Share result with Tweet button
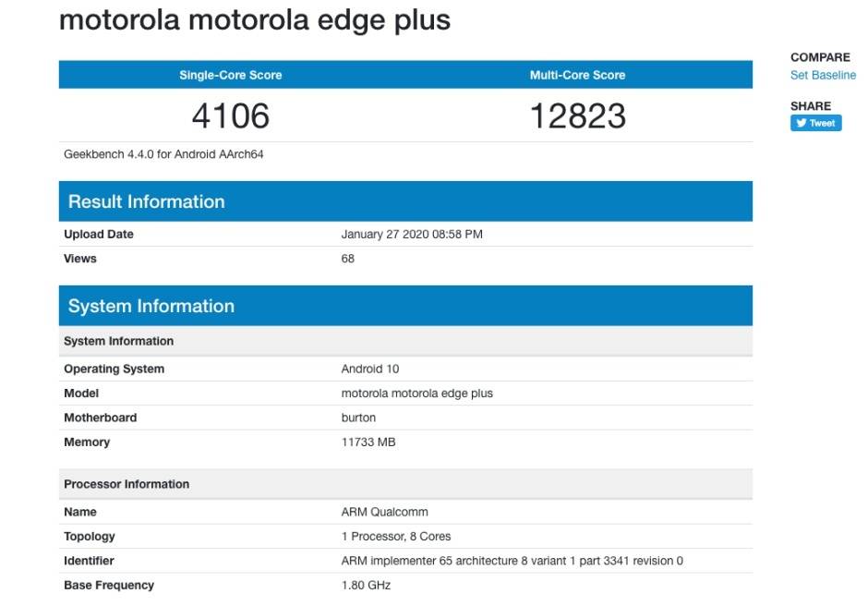This screenshot has height=606, width=868. click(816, 123)
